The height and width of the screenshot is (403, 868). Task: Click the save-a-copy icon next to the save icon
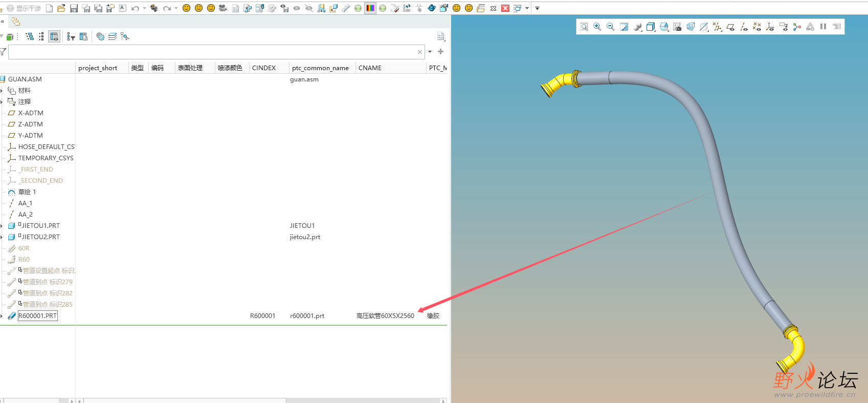pos(86,8)
